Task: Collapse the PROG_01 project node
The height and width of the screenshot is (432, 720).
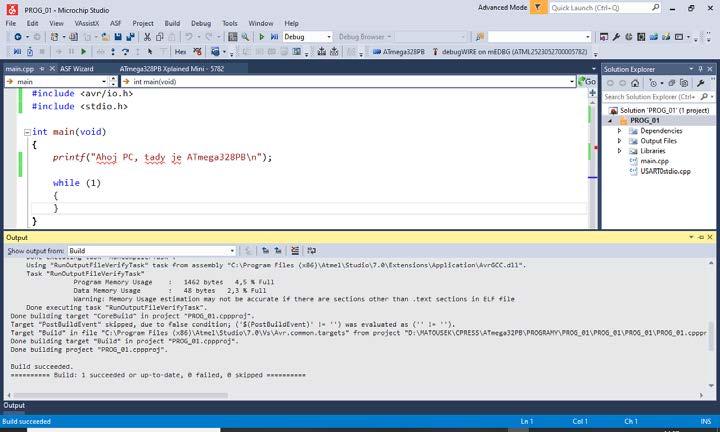Action: click(610, 121)
